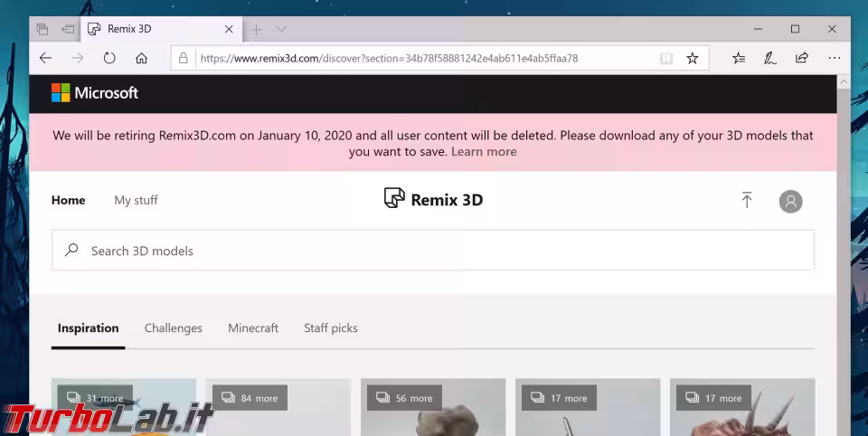The height and width of the screenshot is (436, 868).
Task: Refresh the Remix 3D page
Action: pyautogui.click(x=109, y=58)
